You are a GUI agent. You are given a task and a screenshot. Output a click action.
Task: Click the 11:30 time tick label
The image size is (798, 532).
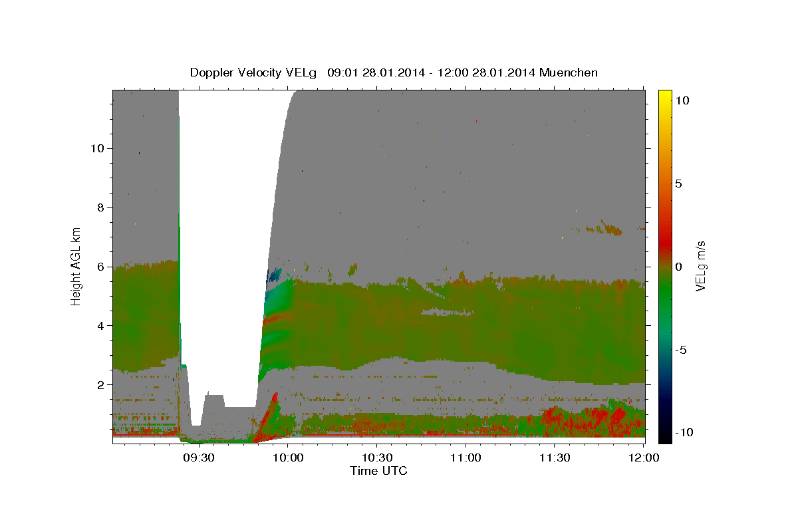tap(555, 458)
